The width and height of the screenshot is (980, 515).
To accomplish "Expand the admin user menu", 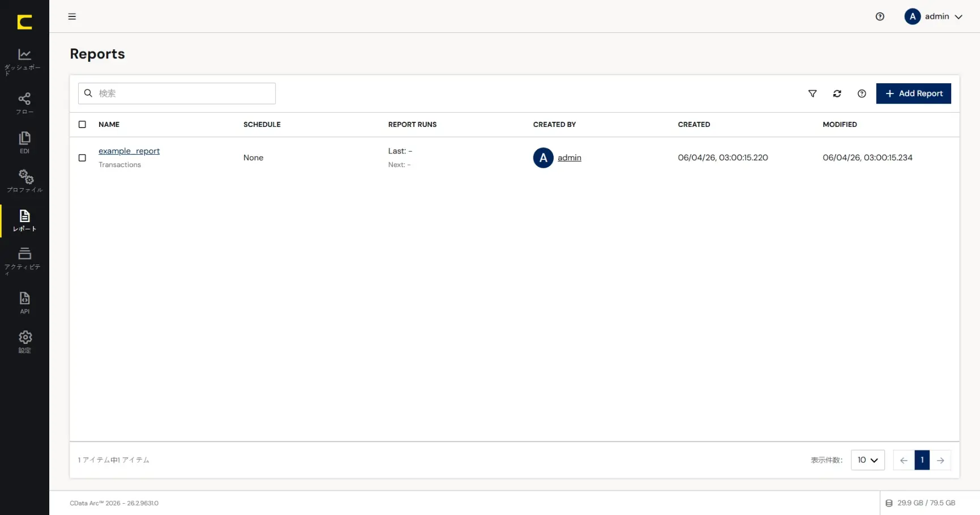I will pos(933,16).
